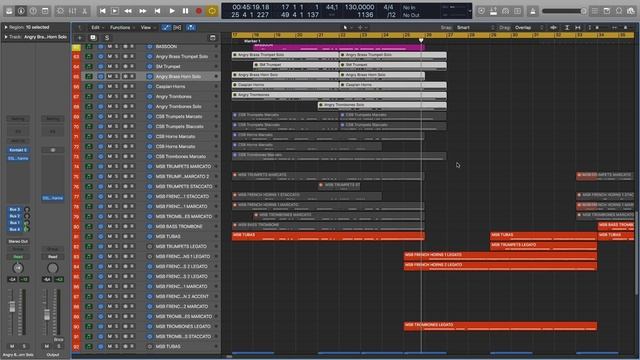The image size is (640, 360).
Task: Open the Editors scissors icon
Action: pos(84,11)
